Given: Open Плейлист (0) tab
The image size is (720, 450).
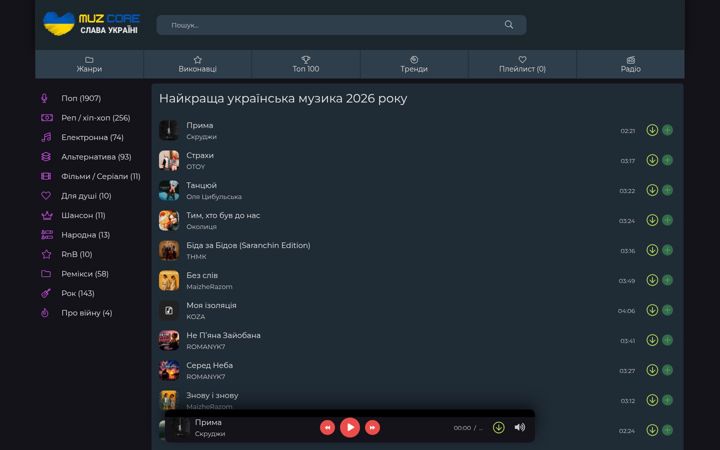Looking at the screenshot, I should (522, 64).
